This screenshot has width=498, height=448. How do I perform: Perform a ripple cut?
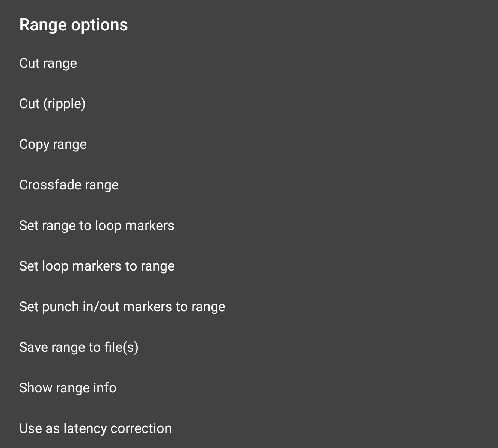(52, 104)
